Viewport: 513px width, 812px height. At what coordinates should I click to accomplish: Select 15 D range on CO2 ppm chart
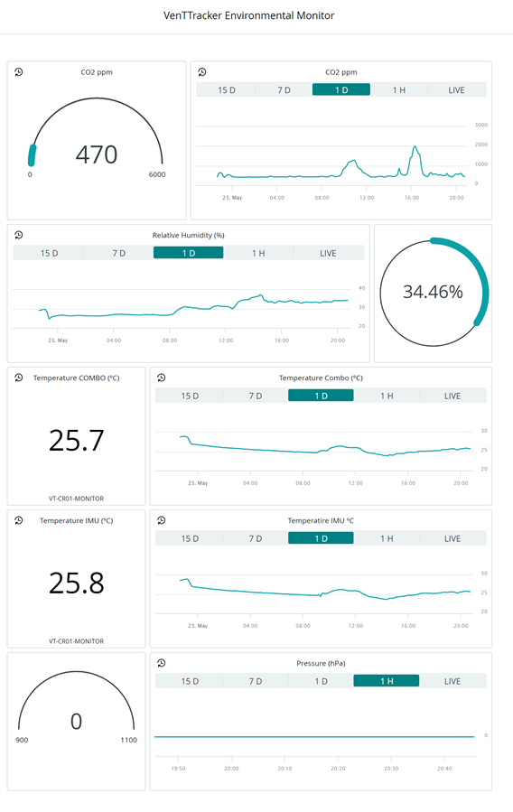(x=226, y=89)
